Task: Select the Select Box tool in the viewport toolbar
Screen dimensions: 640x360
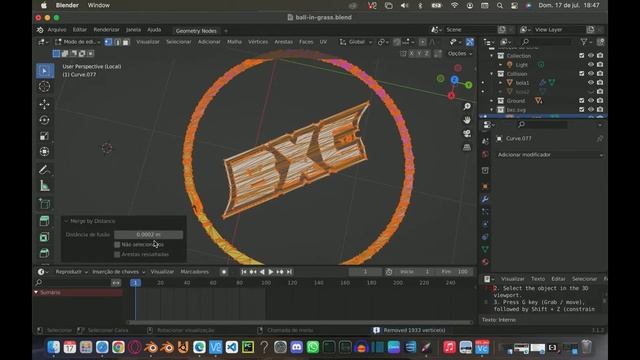Action: tap(44, 71)
